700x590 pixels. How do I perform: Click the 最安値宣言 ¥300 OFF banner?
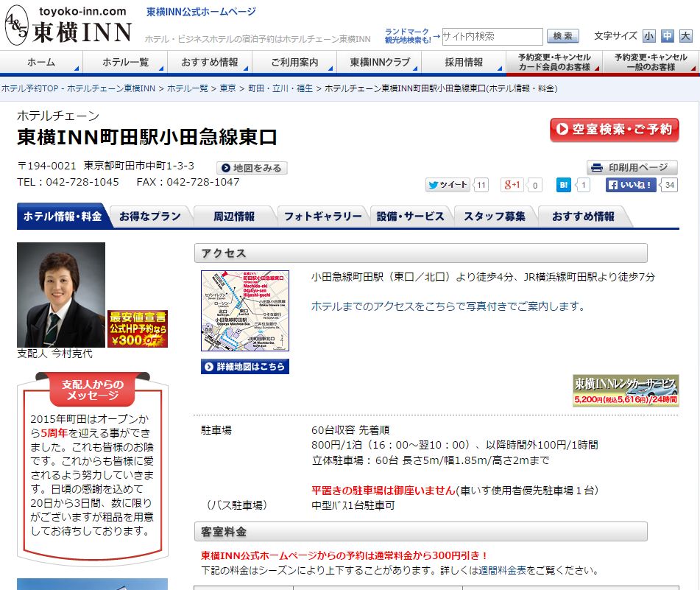pyautogui.click(x=138, y=329)
